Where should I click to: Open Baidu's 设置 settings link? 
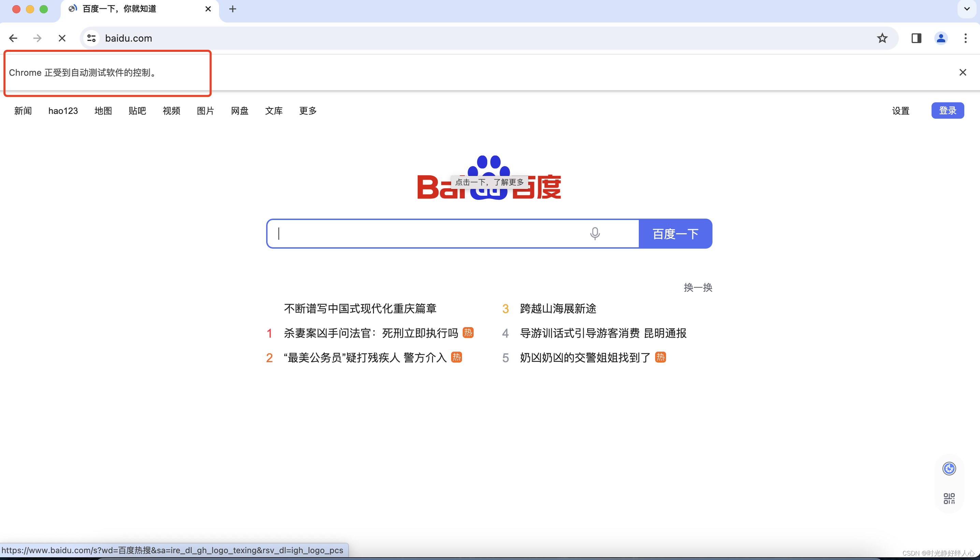tap(902, 111)
